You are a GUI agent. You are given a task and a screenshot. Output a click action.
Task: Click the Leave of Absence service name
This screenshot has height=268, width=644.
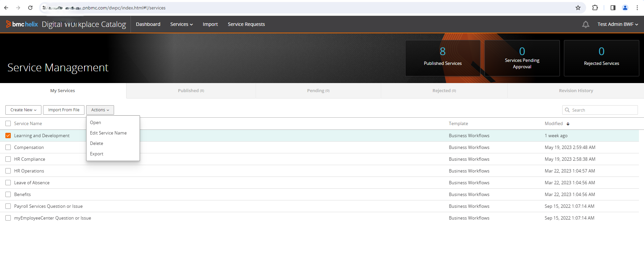pos(32,183)
